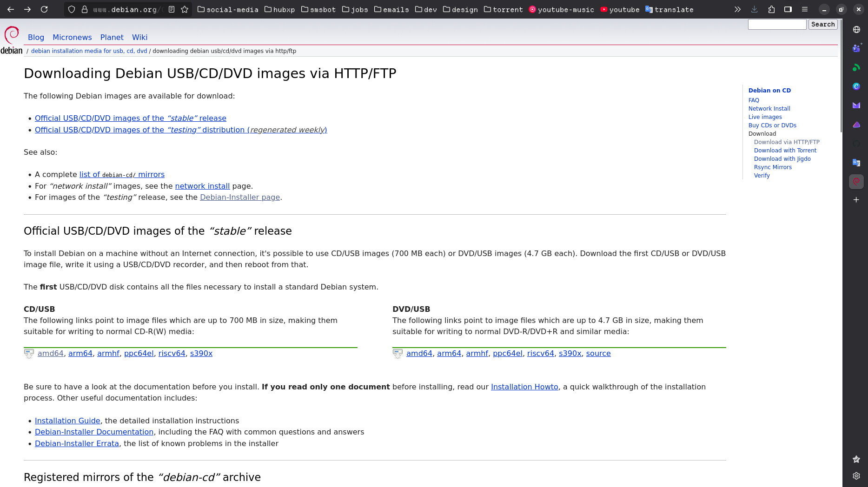Viewport: 868px width, 487px height.
Task: Open the hamburger application menu
Action: [805, 9]
